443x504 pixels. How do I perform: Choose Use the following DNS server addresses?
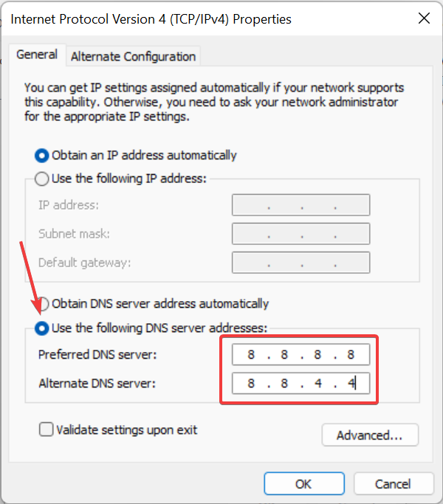tap(42, 328)
